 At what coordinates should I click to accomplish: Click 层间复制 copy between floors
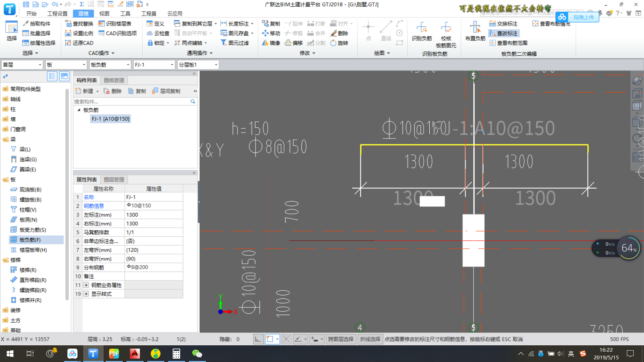coord(166,91)
